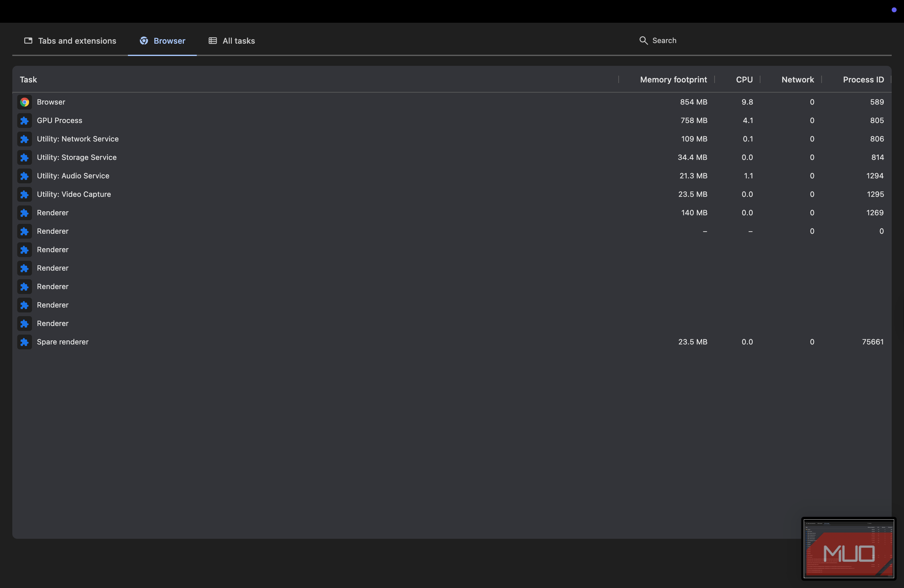Screen dimensions: 904x588
Task: Click the Utility: Video Capture puzzle icon
Action: [24, 194]
